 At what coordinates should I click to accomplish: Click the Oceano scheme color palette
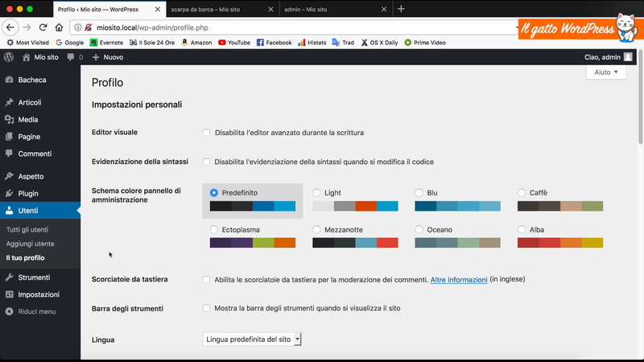457,243
